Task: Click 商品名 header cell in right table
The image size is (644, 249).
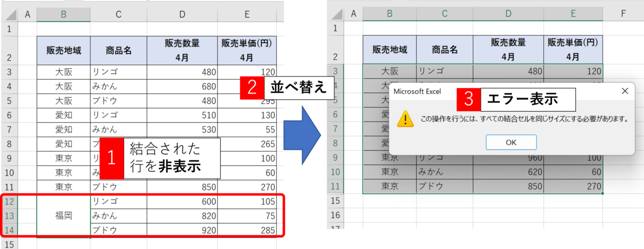Action: pyautogui.click(x=445, y=50)
